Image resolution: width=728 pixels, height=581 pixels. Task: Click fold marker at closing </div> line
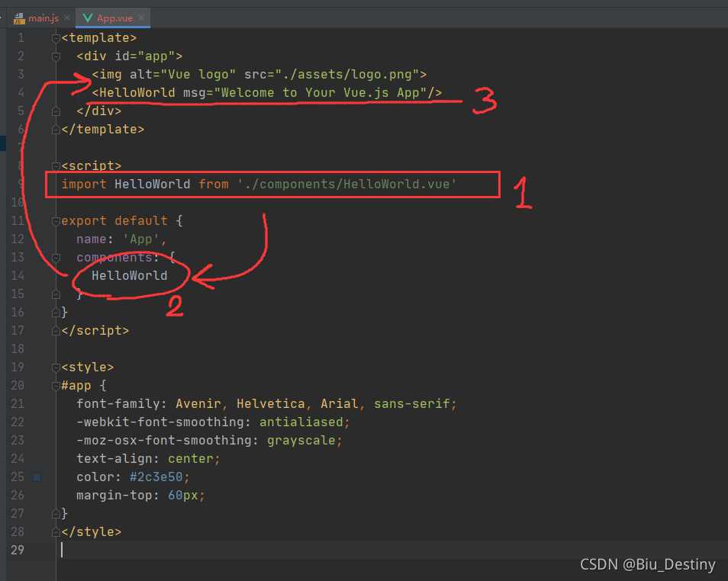tap(56, 111)
